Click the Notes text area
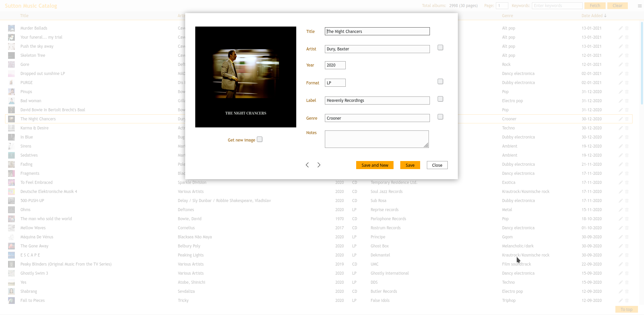 pyautogui.click(x=377, y=139)
